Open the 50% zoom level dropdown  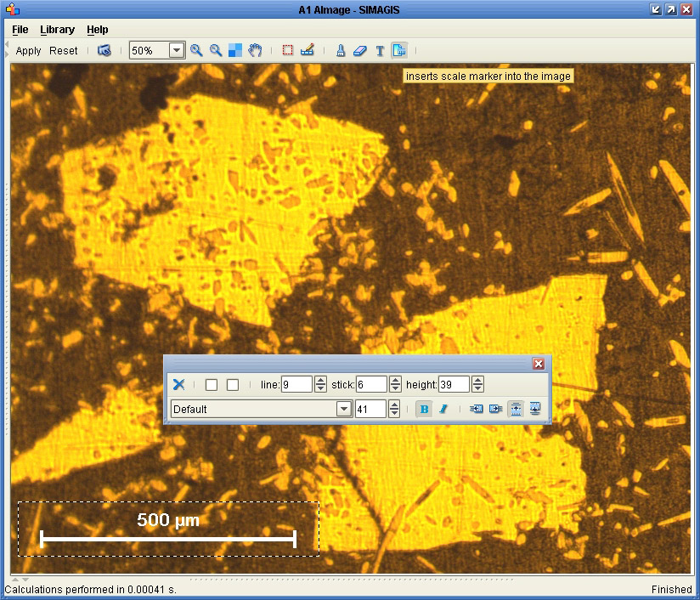(177, 50)
